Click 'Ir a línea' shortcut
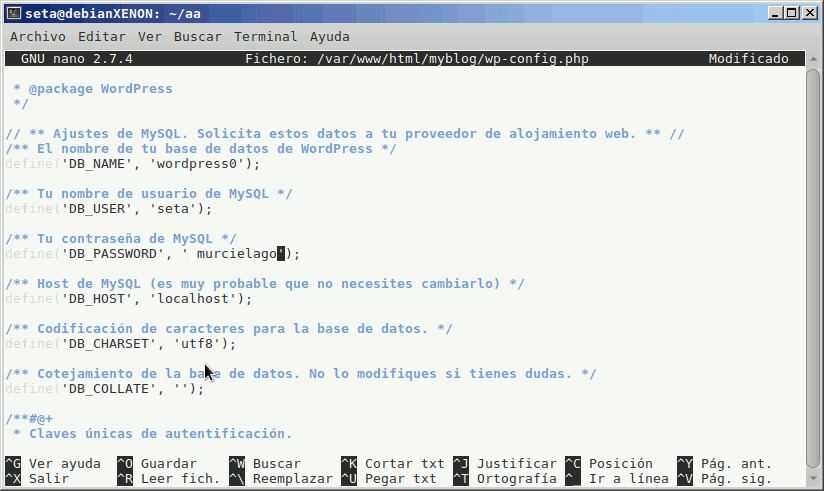The image size is (824, 491). coord(617,479)
